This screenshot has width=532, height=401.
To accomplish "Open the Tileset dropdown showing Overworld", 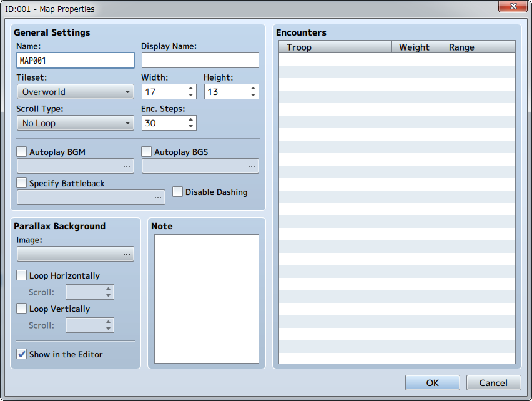I will [76, 92].
